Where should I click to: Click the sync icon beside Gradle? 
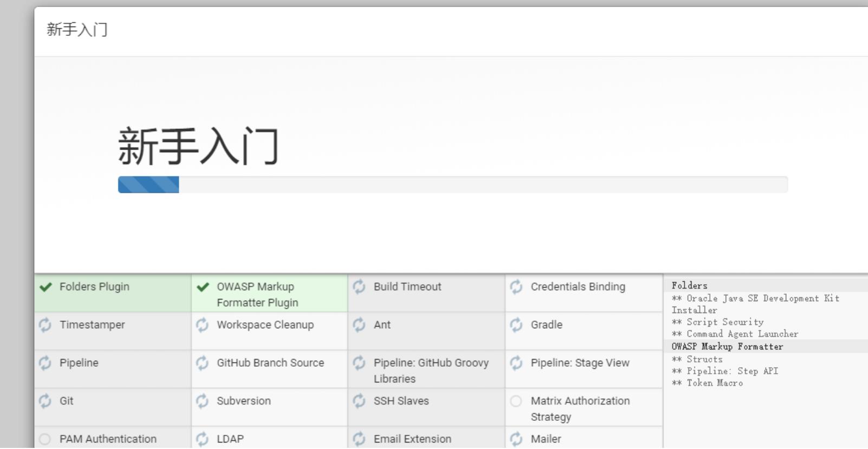pyautogui.click(x=516, y=324)
